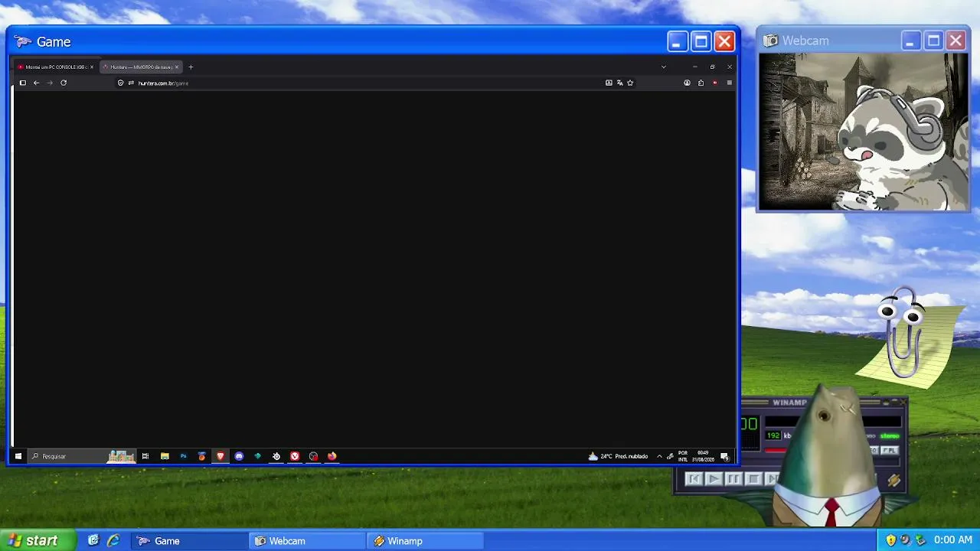Image resolution: width=980 pixels, height=551 pixels.
Task: Switch to the 'Montei um PC CONSOLE' tab
Action: tap(55, 67)
